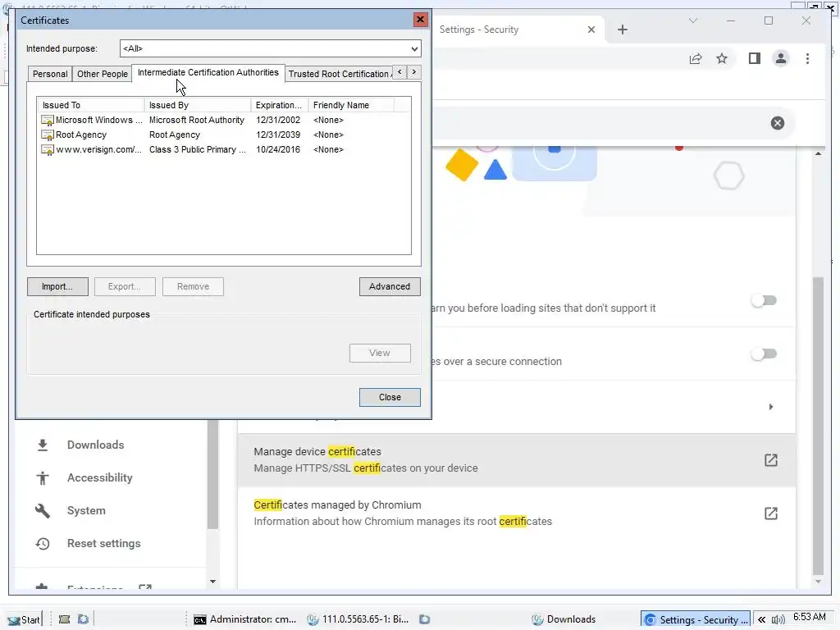The height and width of the screenshot is (630, 840).
Task: Open Administrator cmd taskbar item
Action: 244,619
